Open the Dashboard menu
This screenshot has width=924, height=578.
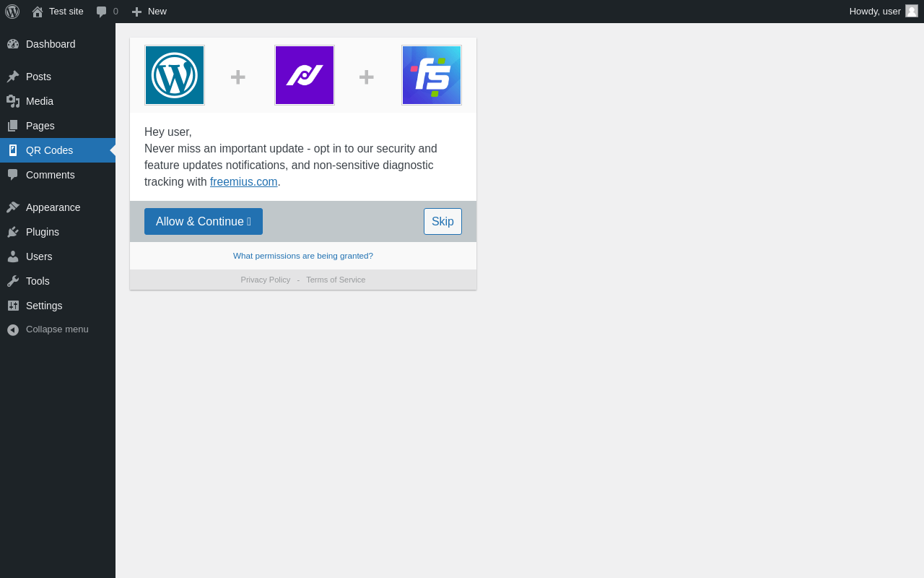[x=58, y=44]
